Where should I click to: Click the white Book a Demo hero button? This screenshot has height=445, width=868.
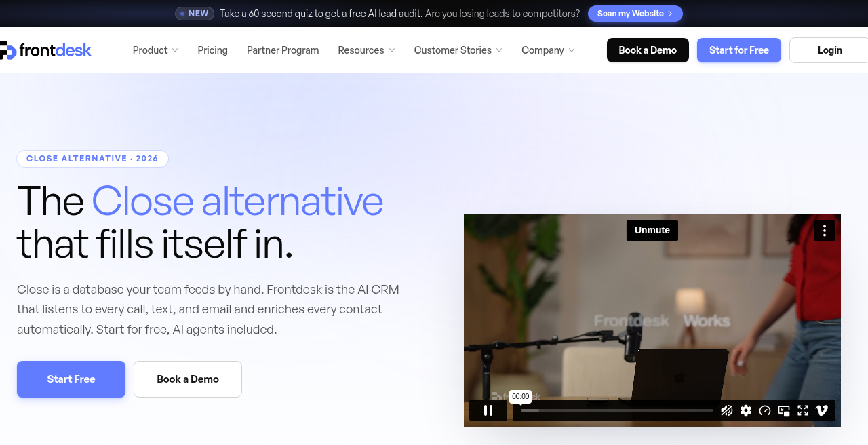point(188,379)
